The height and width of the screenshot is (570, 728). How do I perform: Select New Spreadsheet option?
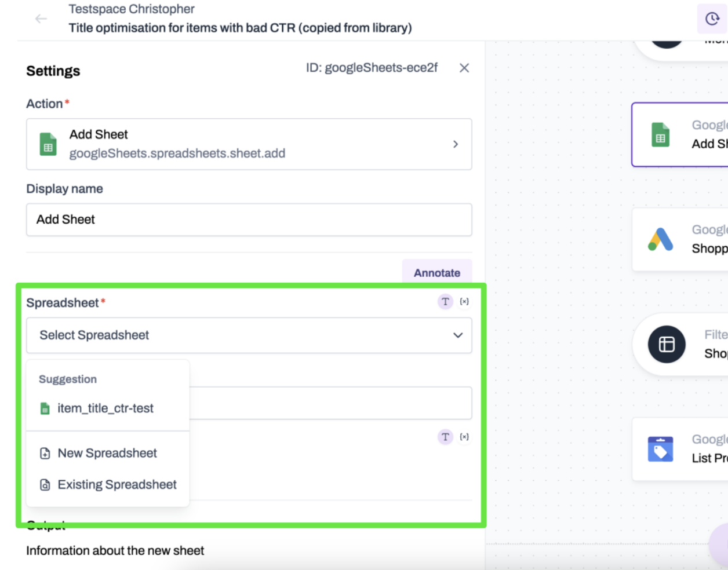pyautogui.click(x=108, y=453)
